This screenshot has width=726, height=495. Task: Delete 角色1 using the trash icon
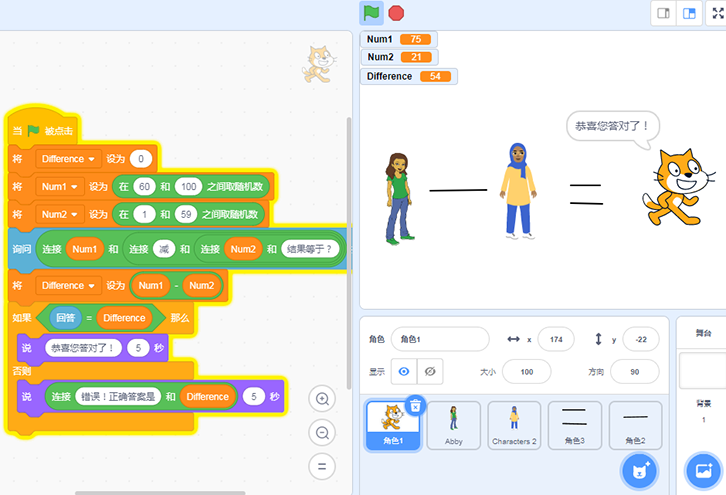416,404
